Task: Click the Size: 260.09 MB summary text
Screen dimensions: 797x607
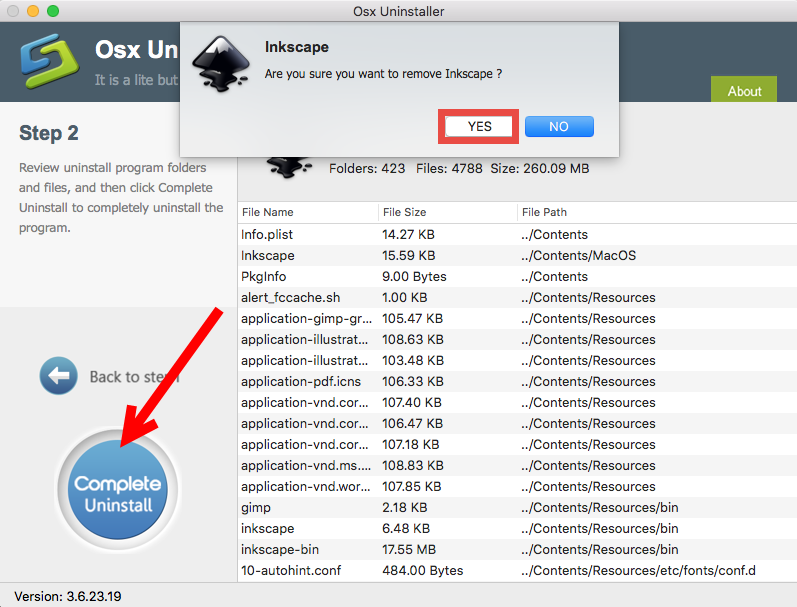Action: coord(540,168)
